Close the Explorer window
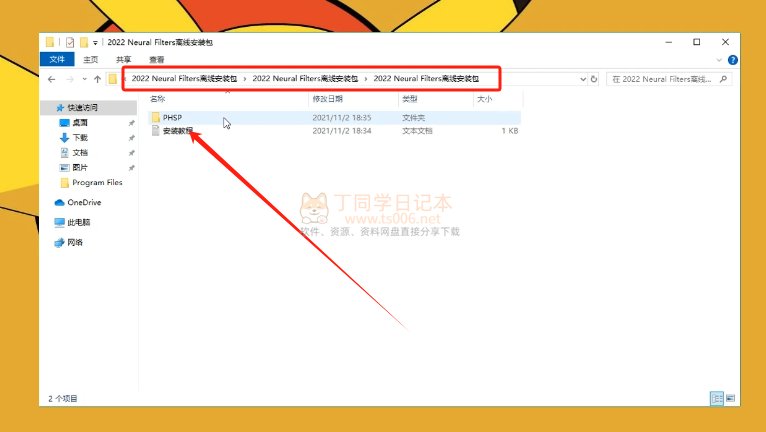 tap(725, 43)
